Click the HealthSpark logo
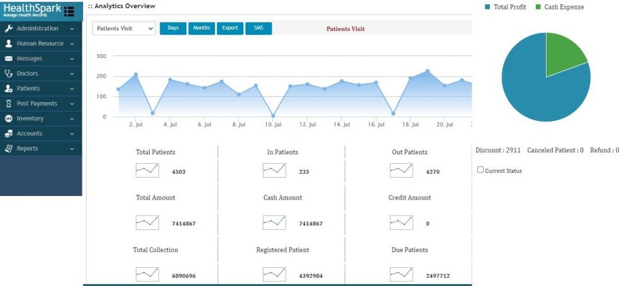The height and width of the screenshot is (286, 644). [x=32, y=10]
